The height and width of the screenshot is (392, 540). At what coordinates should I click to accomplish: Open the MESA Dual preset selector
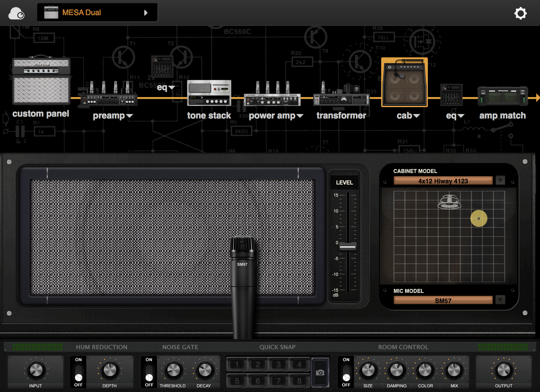point(97,13)
